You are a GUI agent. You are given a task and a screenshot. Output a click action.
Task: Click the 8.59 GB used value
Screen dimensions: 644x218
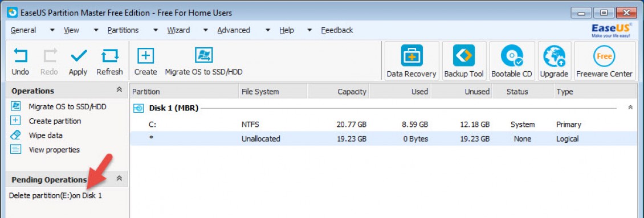coord(415,125)
